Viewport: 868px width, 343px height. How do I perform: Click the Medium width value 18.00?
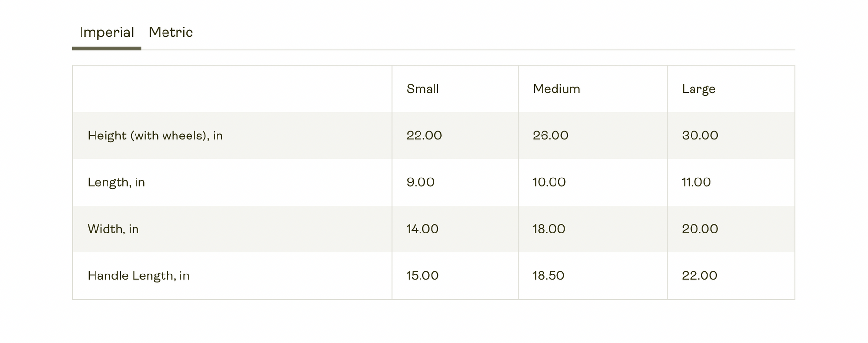click(x=549, y=229)
